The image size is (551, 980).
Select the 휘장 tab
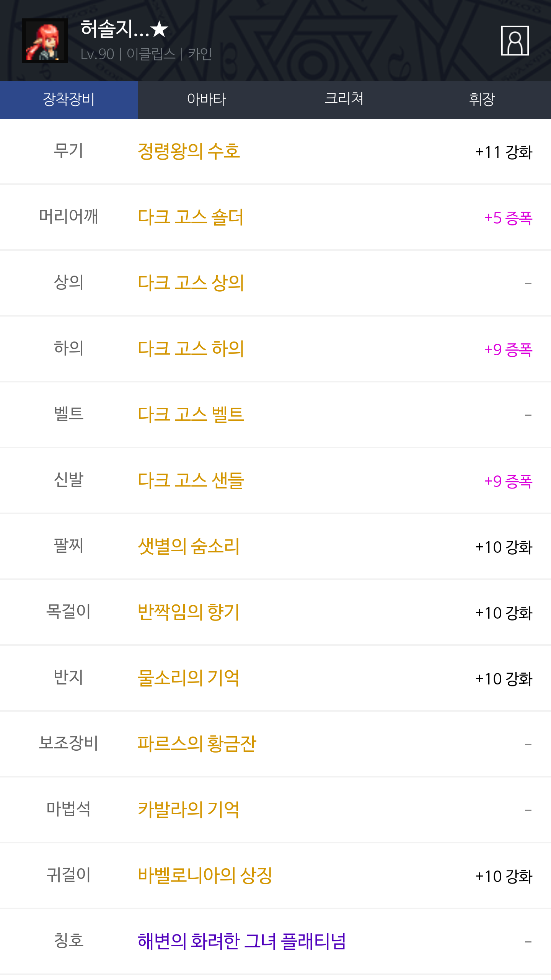[x=482, y=100]
